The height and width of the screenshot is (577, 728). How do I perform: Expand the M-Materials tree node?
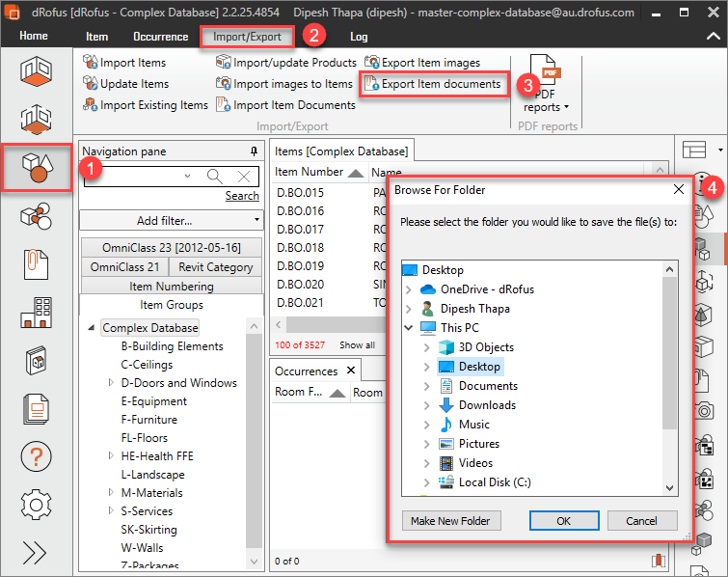(111, 492)
